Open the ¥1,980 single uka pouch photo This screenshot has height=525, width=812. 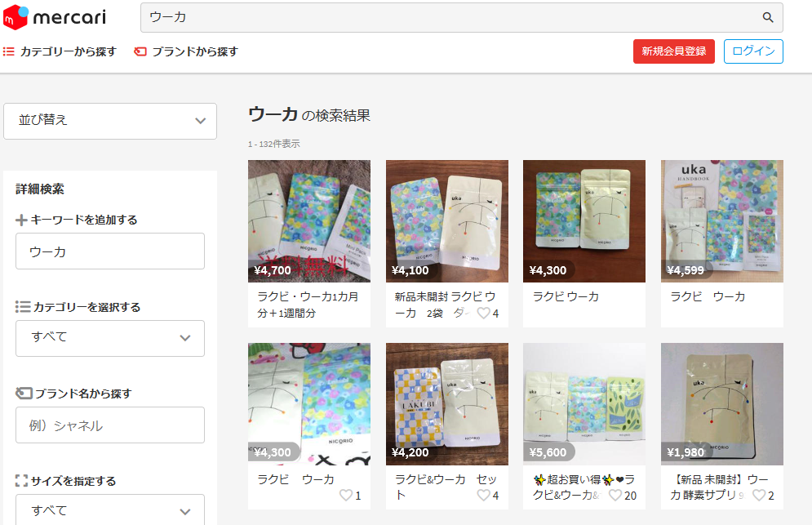[x=722, y=403]
